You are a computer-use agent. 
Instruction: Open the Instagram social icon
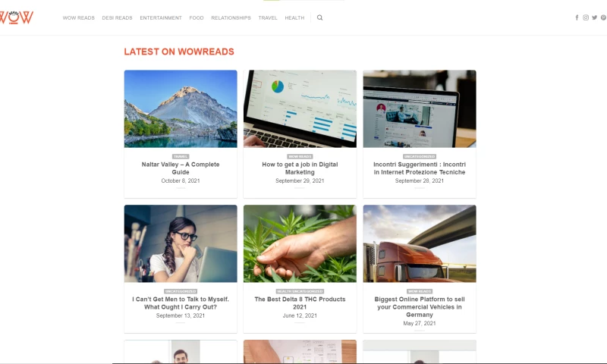(586, 17)
